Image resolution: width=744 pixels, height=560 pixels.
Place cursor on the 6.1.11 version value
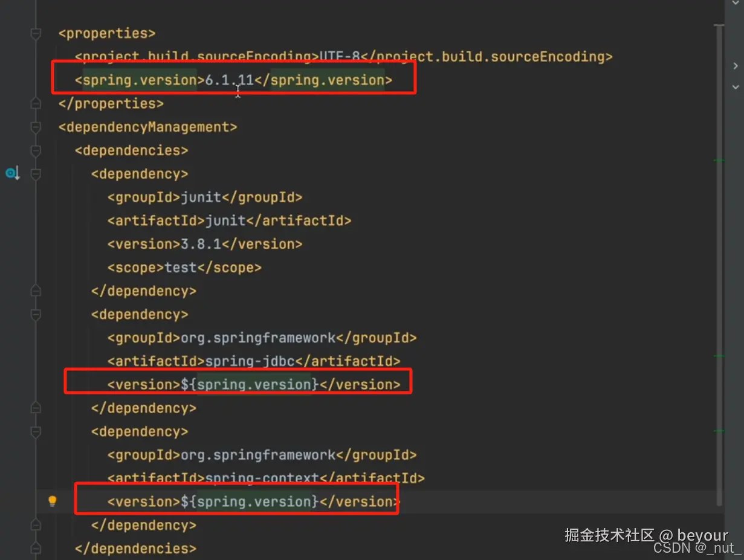tap(229, 80)
